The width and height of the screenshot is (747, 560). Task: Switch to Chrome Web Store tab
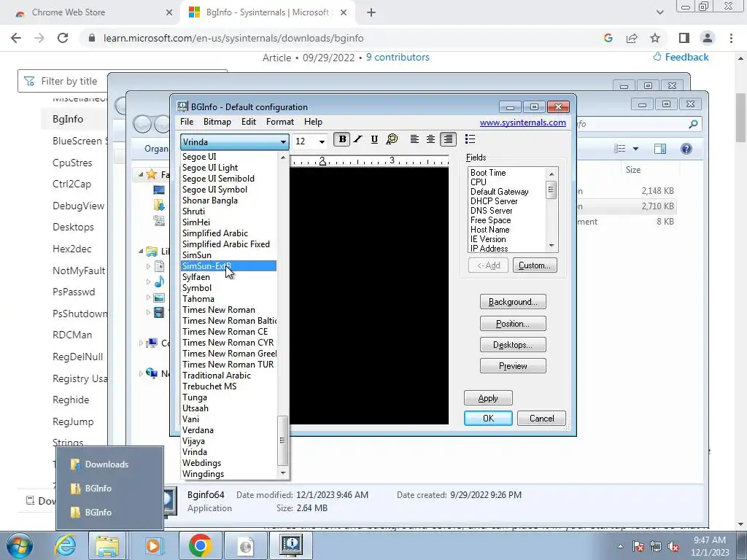coord(90,12)
